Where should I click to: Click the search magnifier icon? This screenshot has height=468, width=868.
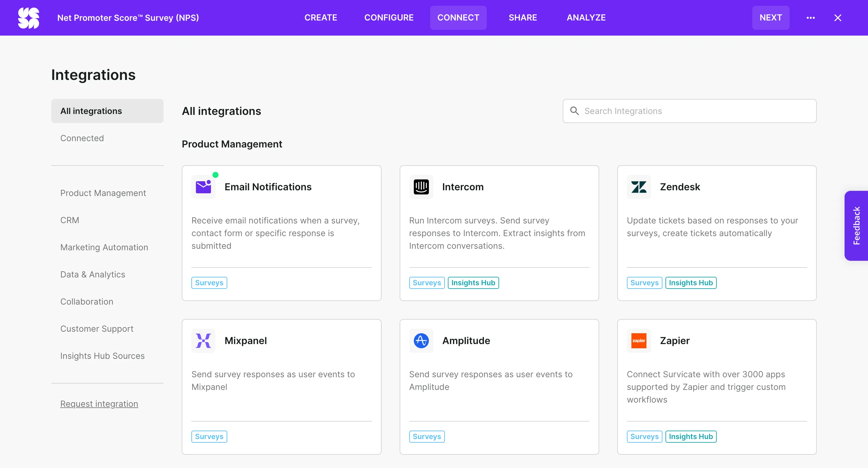pos(574,111)
